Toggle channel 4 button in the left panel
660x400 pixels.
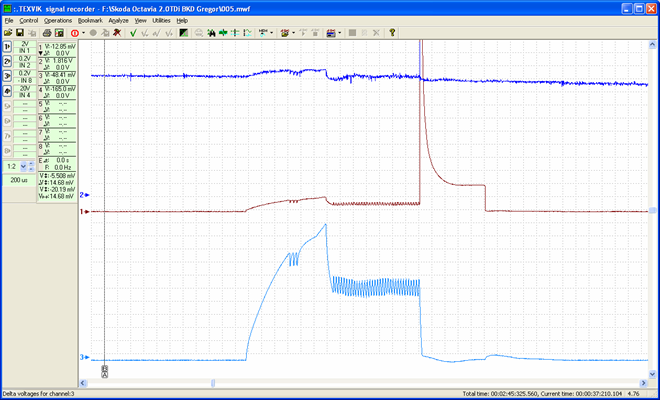(x=8, y=91)
